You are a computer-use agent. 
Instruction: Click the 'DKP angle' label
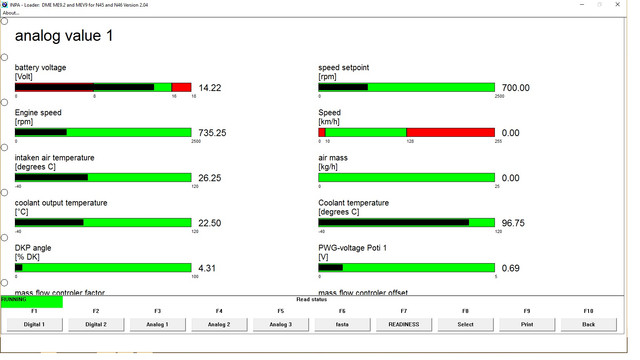click(33, 248)
